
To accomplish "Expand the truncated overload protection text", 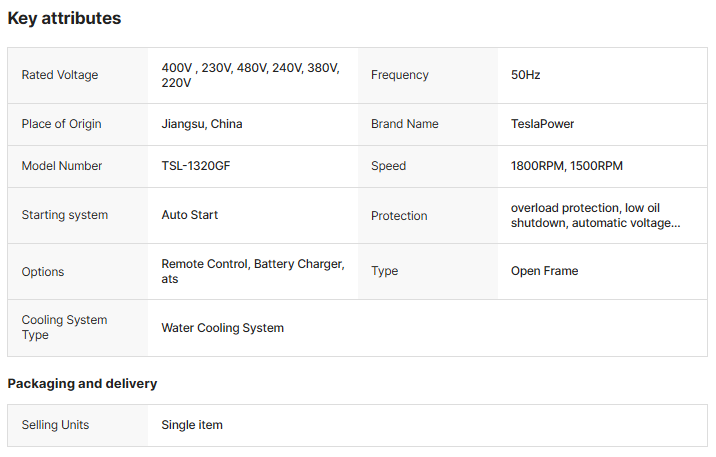I will pyautogui.click(x=595, y=215).
